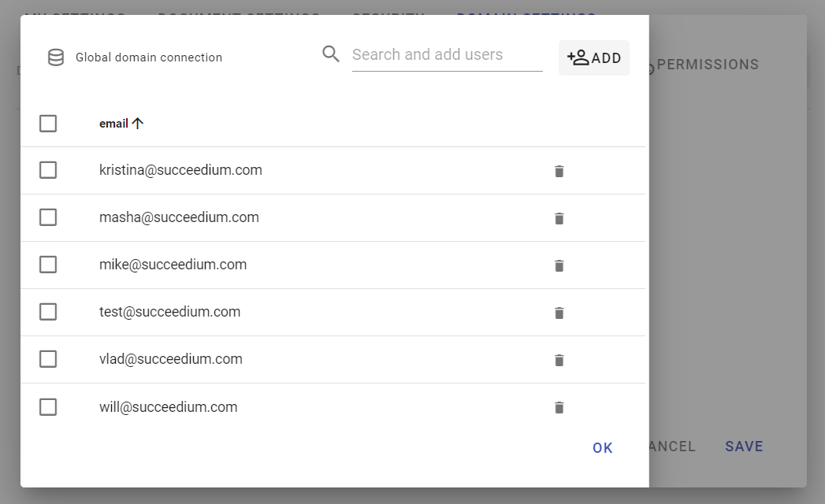Confirm the dialog with OK
825x504 pixels.
pos(603,448)
